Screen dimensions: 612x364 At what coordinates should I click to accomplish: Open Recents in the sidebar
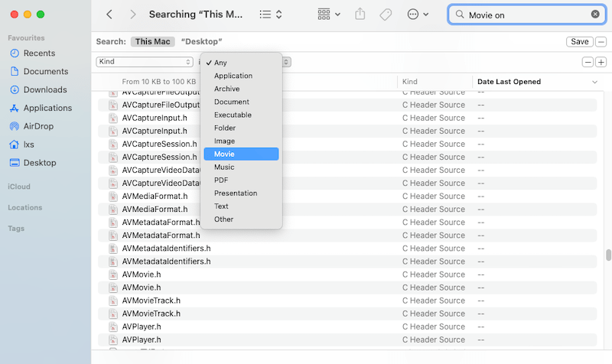pyautogui.click(x=39, y=53)
